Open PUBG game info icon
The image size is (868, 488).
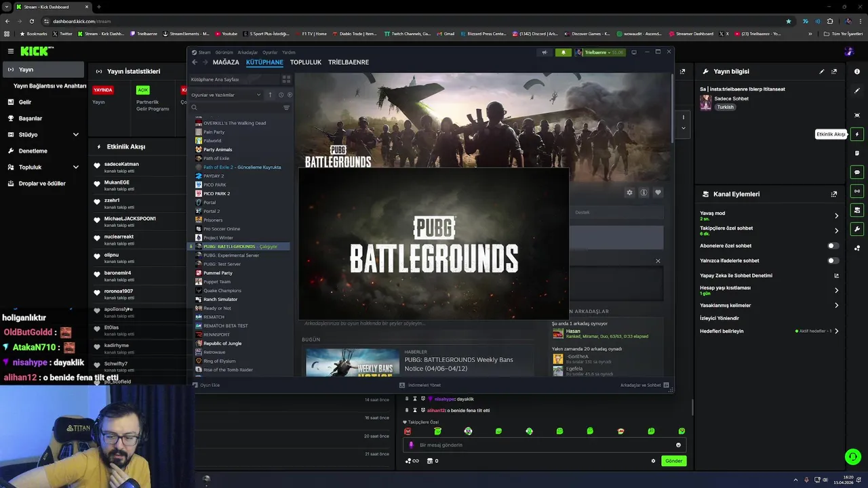(x=644, y=192)
